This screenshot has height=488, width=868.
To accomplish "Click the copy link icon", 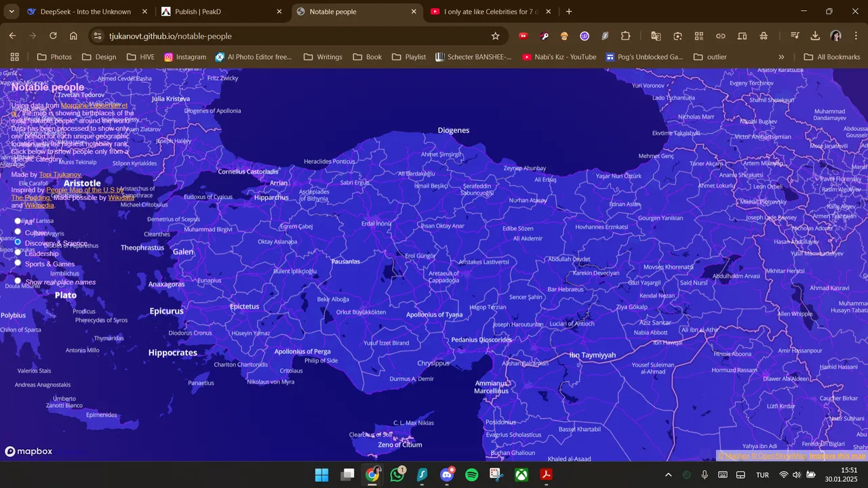I will pyautogui.click(x=721, y=36).
